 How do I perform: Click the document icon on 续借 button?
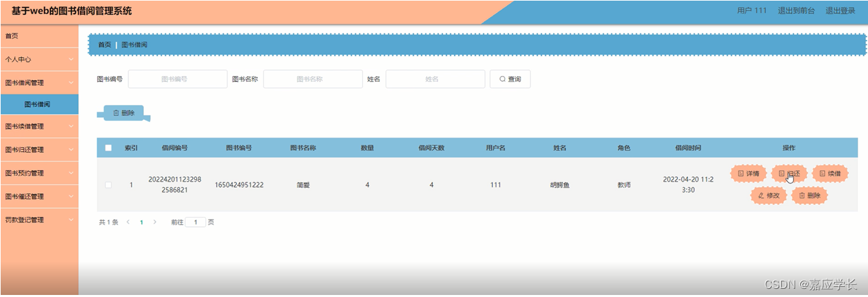pyautogui.click(x=823, y=174)
